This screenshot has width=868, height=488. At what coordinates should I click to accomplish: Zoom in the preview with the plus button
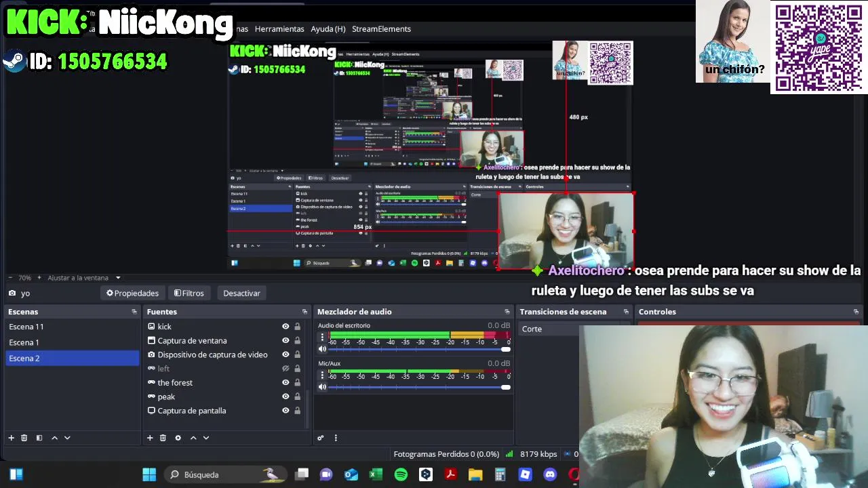coord(39,278)
